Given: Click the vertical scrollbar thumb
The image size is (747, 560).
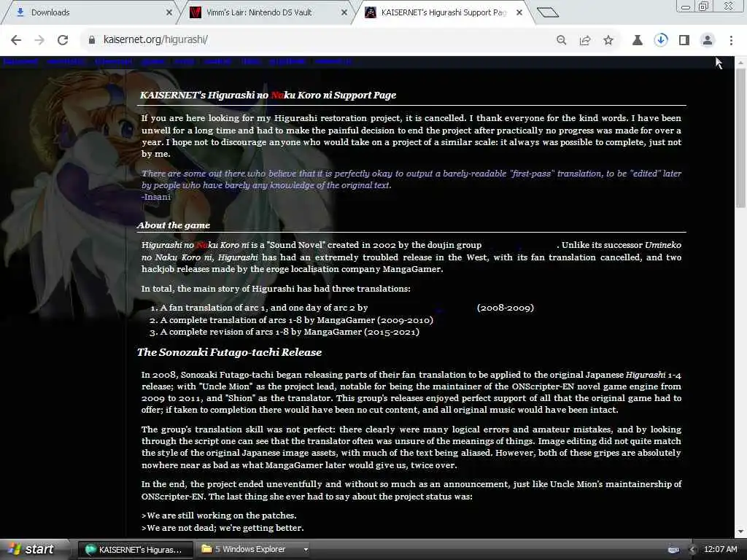Looking at the screenshot, I should (740, 138).
